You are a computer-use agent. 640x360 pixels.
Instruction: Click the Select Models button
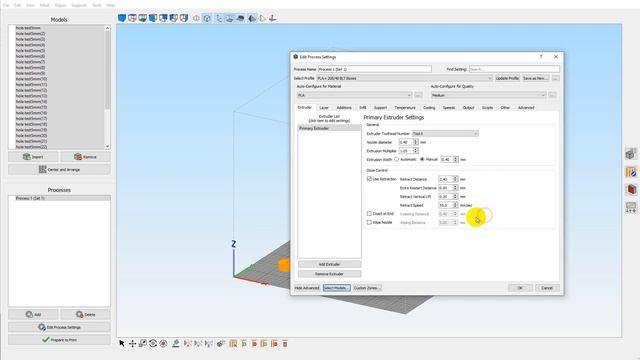336,288
